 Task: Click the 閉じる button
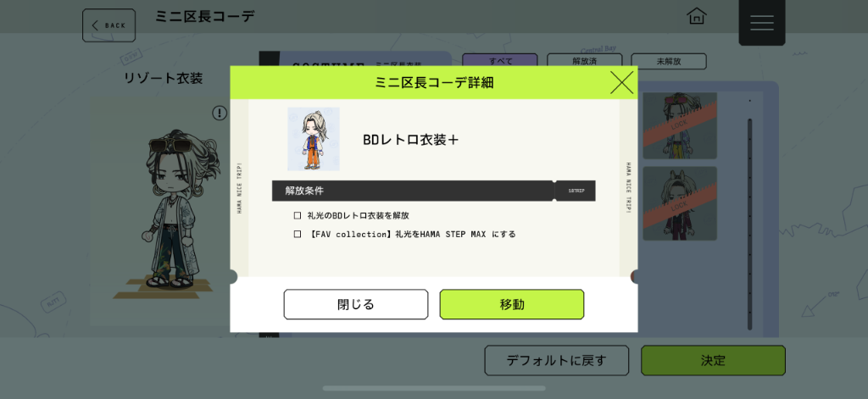(x=356, y=304)
